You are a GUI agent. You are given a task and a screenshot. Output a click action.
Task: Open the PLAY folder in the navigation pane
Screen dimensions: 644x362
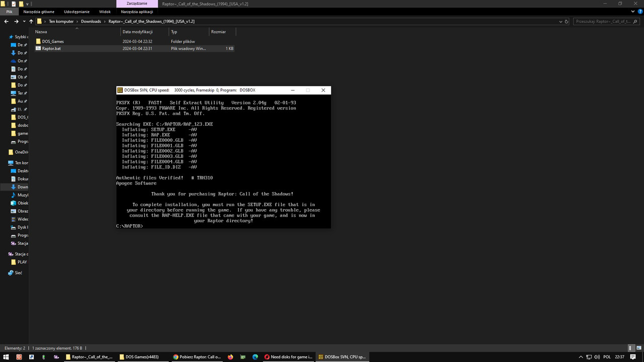[x=19, y=262]
